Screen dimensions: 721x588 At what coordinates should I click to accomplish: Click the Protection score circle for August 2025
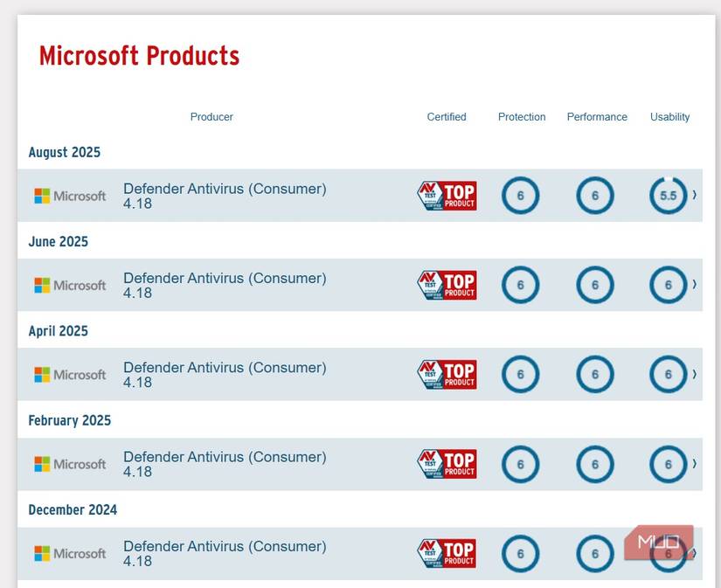(520, 196)
